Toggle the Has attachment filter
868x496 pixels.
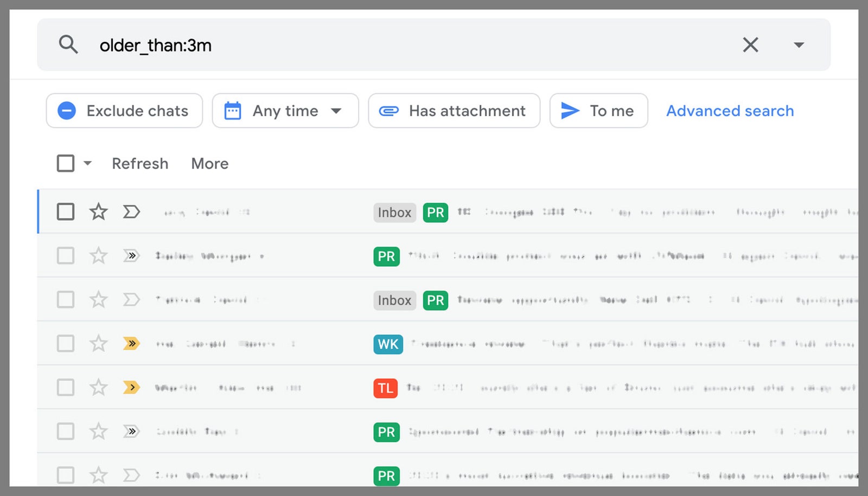454,111
